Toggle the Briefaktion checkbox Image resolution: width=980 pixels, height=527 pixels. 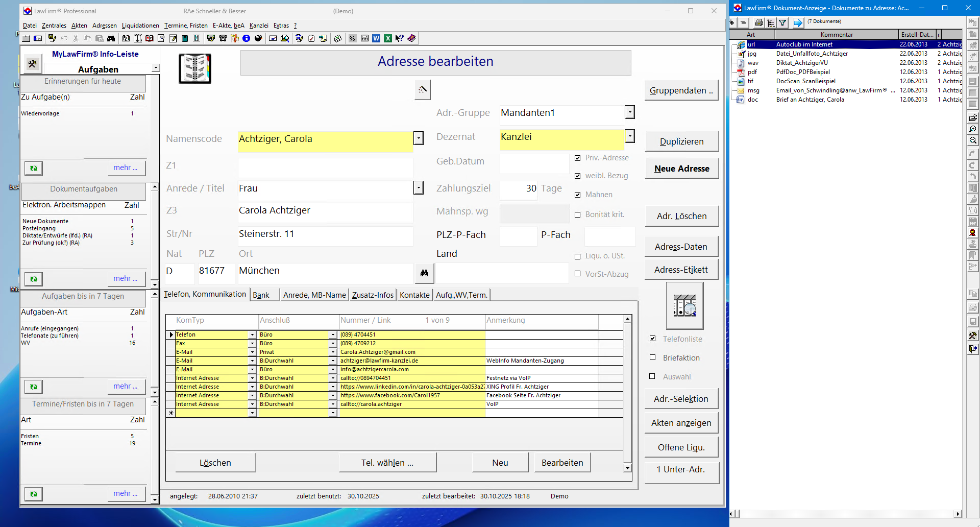652,357
